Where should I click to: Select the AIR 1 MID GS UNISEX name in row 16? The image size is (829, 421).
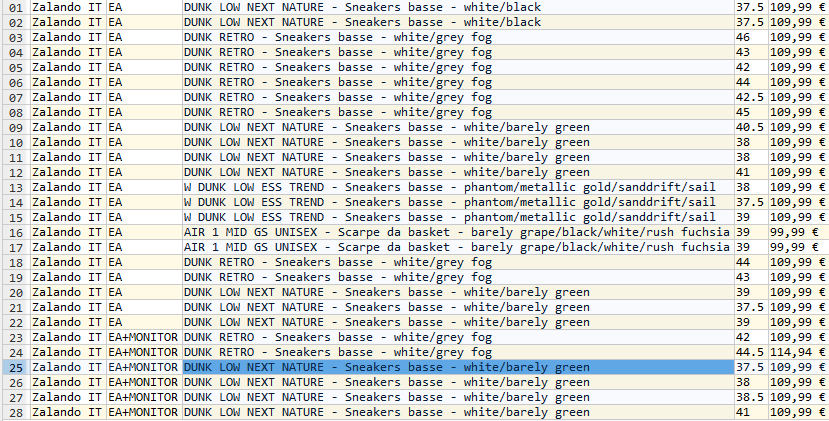tap(458, 232)
